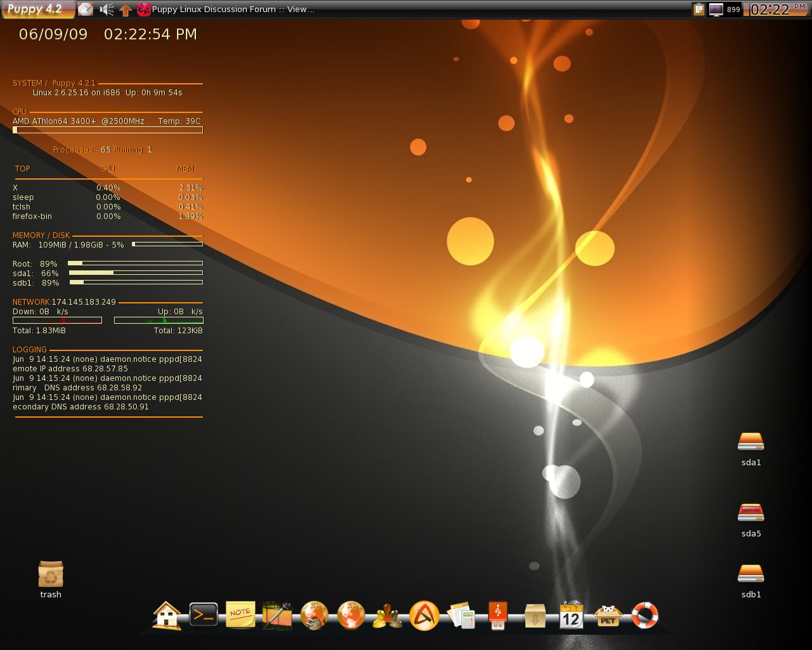Click the CPU usage bar in the monitor
Image resolution: width=812 pixels, height=650 pixels.
coord(108,130)
